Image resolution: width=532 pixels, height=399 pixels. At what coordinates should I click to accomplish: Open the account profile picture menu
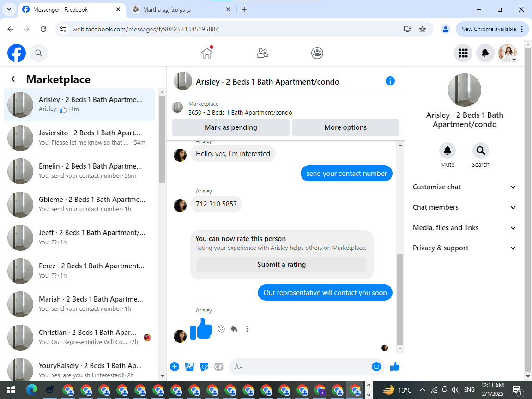507,53
